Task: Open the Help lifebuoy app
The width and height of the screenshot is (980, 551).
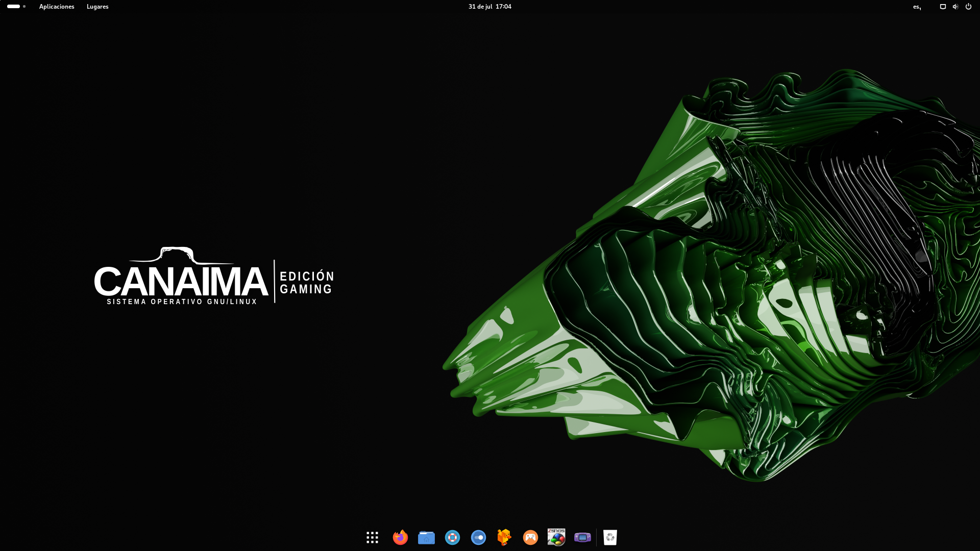Action: pos(452,537)
